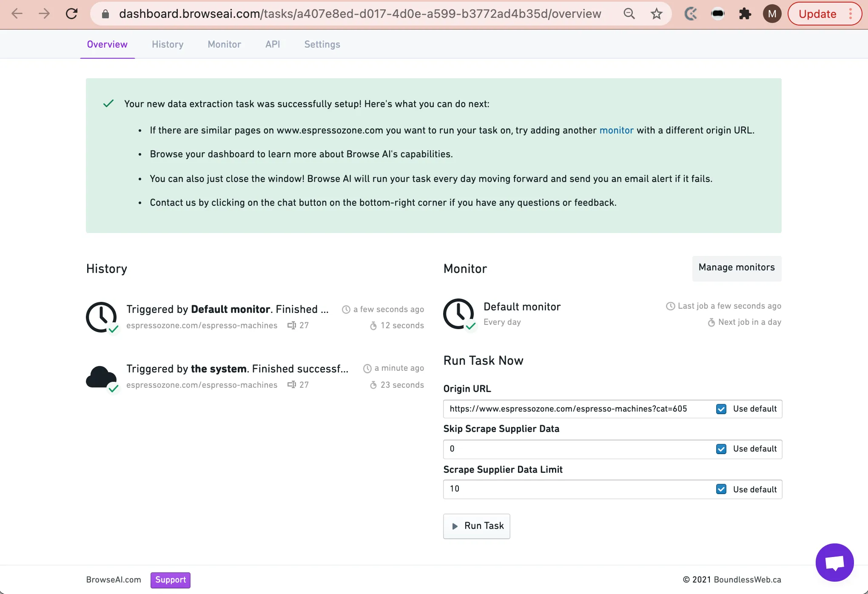The image size is (868, 594).
Task: Open the chat bubble support widget
Action: (x=834, y=562)
